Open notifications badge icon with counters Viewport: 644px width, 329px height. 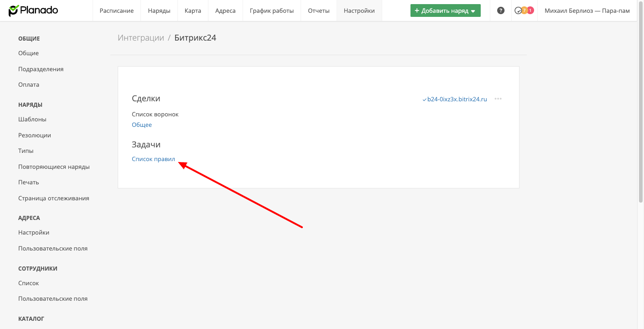pyautogui.click(x=524, y=10)
